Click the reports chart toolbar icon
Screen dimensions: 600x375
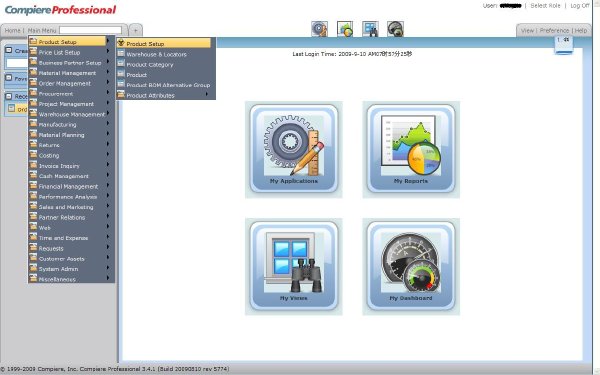(345, 29)
